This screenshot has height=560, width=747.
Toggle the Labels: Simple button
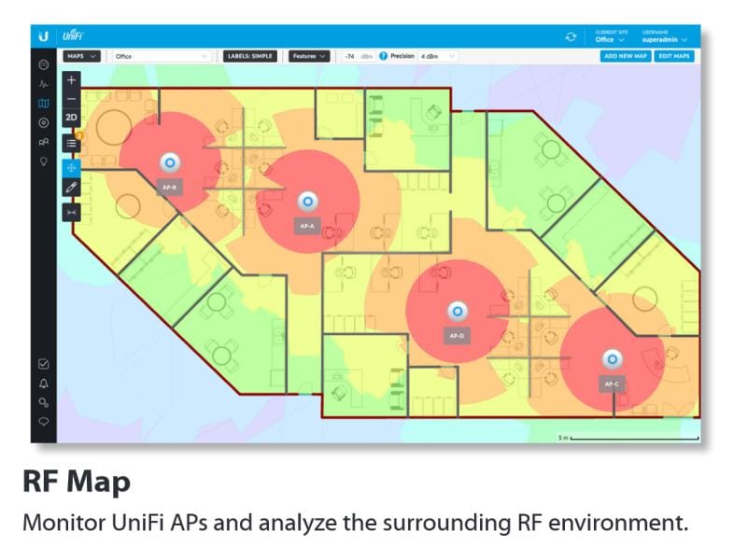click(x=250, y=56)
